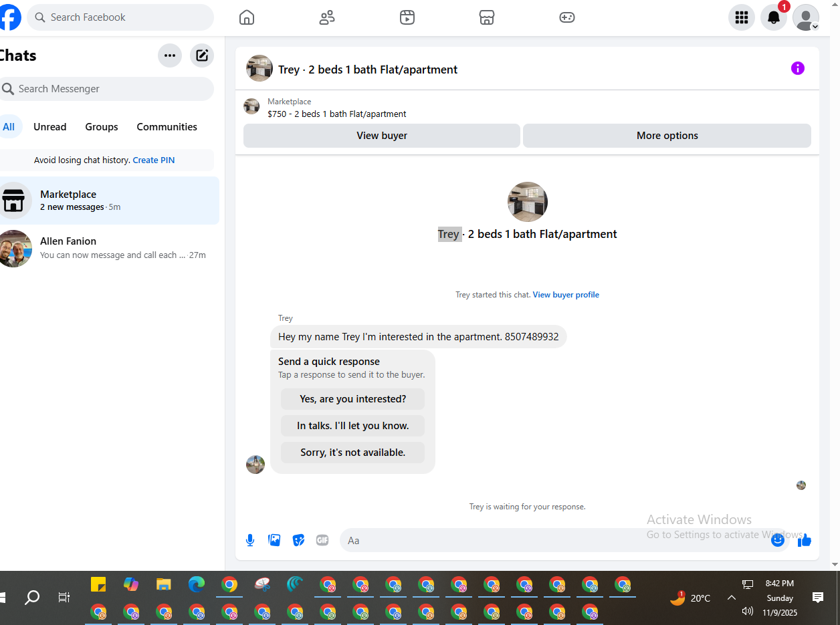The width and height of the screenshot is (840, 625).
Task: Show hidden system tray icons chevron
Action: 732,598
